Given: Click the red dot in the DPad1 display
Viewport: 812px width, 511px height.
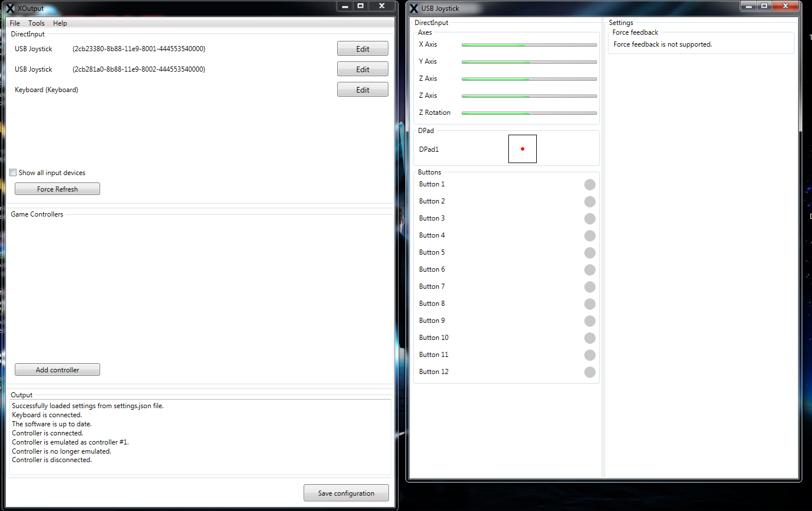Looking at the screenshot, I should click(522, 148).
